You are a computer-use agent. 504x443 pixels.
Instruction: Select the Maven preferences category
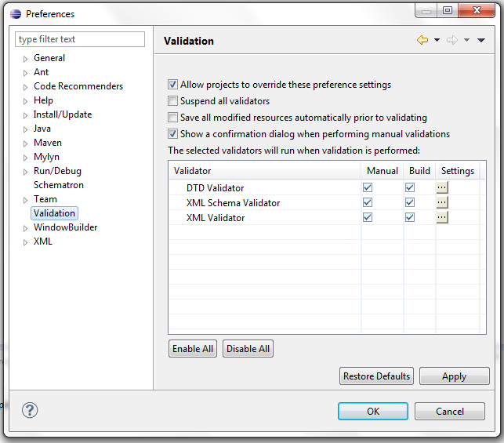tap(48, 143)
